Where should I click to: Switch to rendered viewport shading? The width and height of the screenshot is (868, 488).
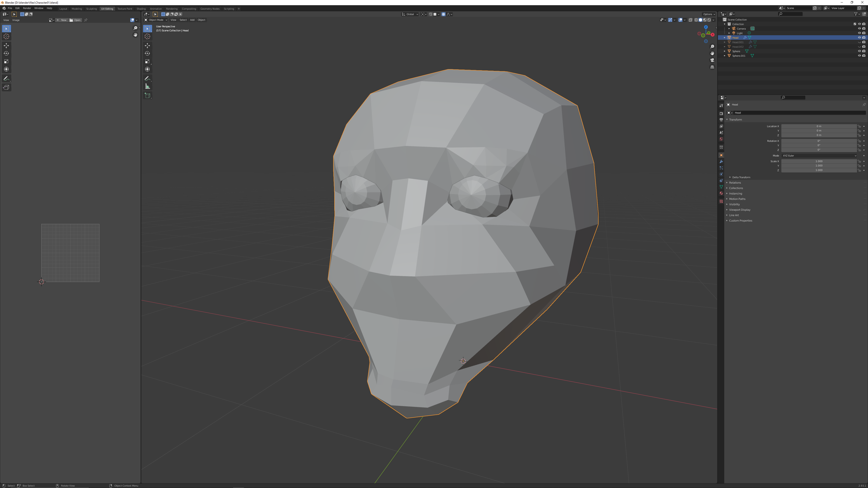click(709, 20)
